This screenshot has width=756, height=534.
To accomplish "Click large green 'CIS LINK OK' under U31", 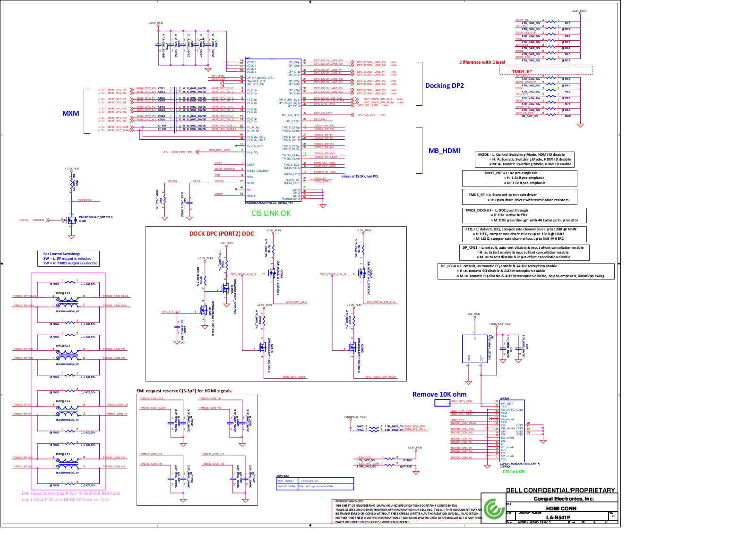I will pyautogui.click(x=271, y=213).
